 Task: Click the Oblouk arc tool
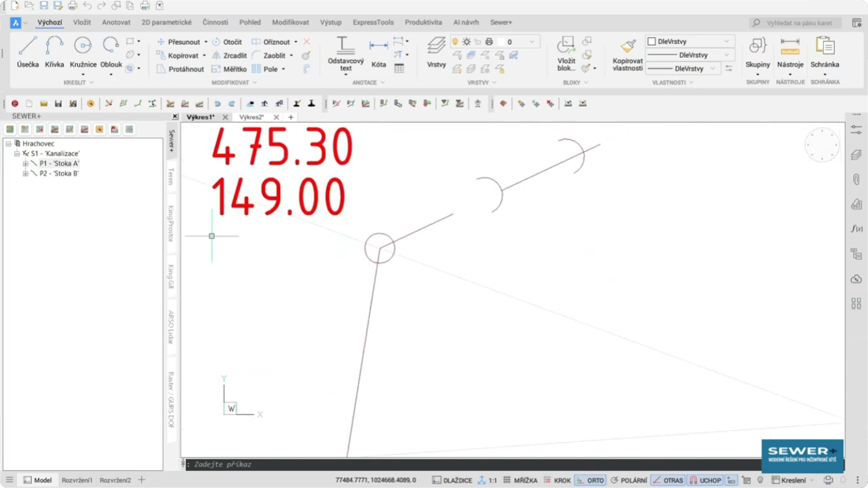point(111,52)
